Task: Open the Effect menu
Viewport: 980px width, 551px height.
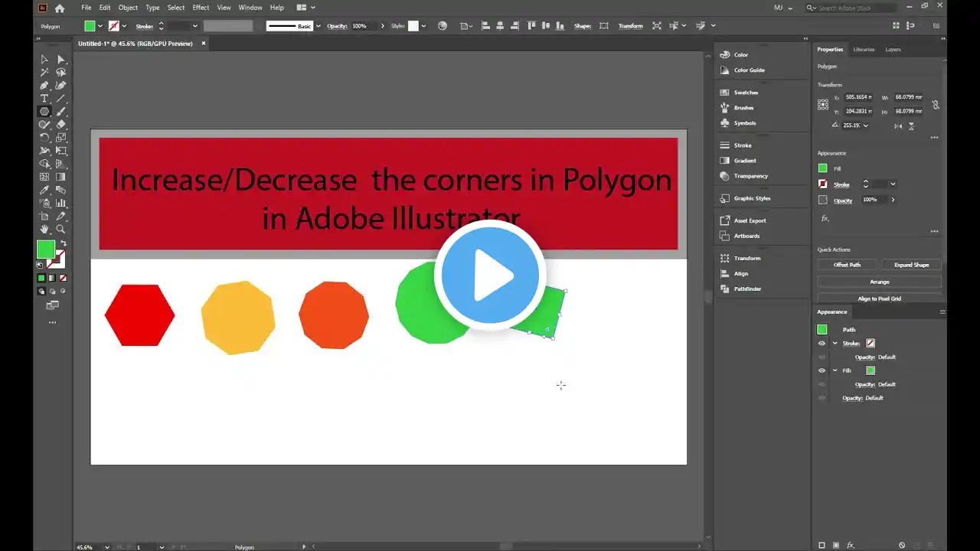Action: [201, 8]
